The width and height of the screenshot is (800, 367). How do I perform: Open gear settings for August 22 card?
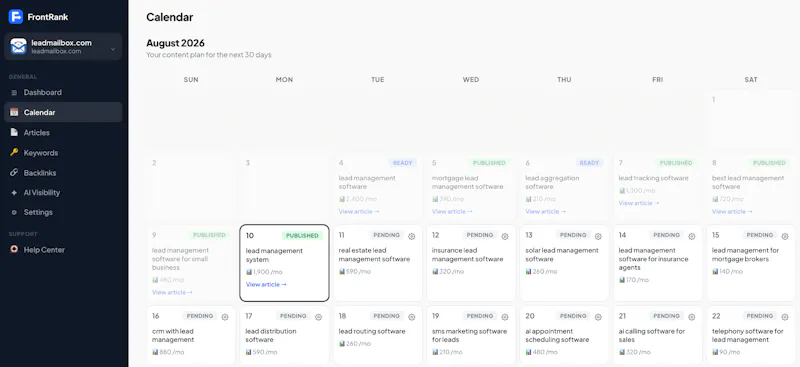[x=785, y=317]
